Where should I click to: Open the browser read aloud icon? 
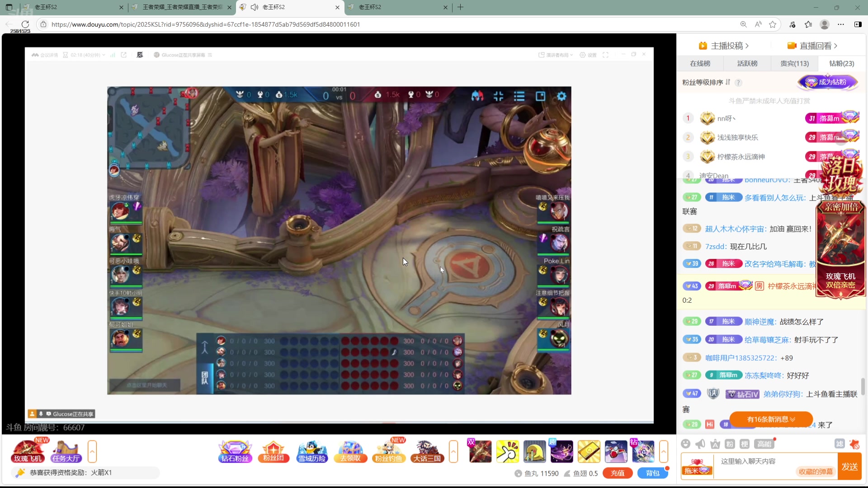[x=758, y=24]
